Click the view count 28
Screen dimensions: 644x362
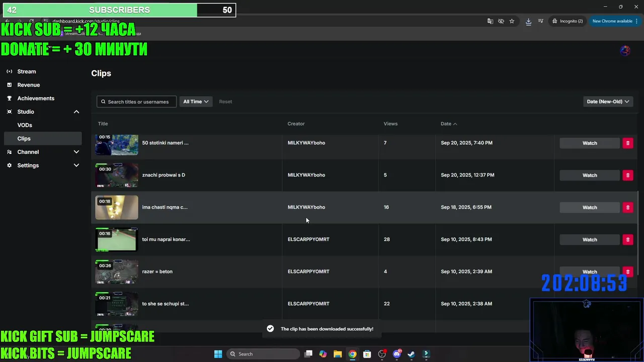click(387, 239)
